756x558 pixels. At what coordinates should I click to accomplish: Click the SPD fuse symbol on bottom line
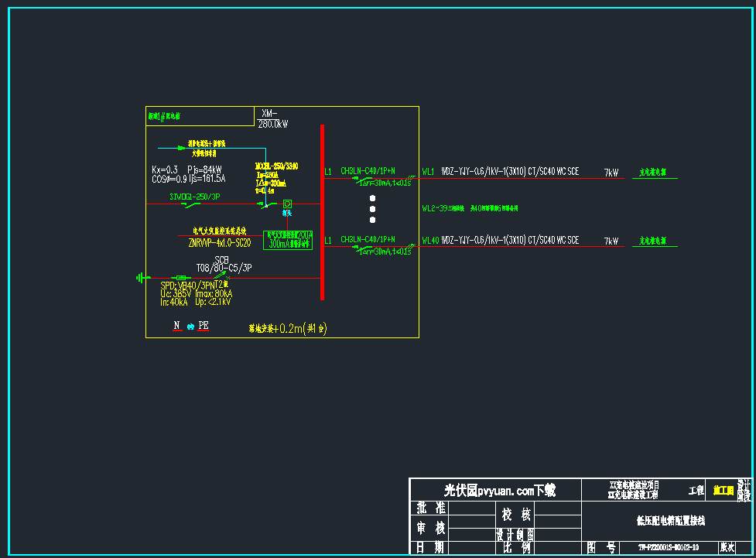pyautogui.click(x=181, y=277)
